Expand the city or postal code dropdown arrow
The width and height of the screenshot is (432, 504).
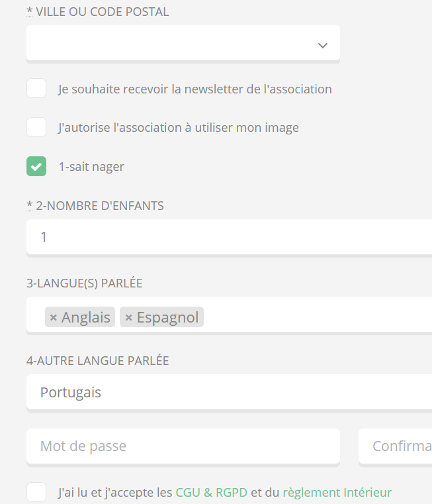[322, 45]
